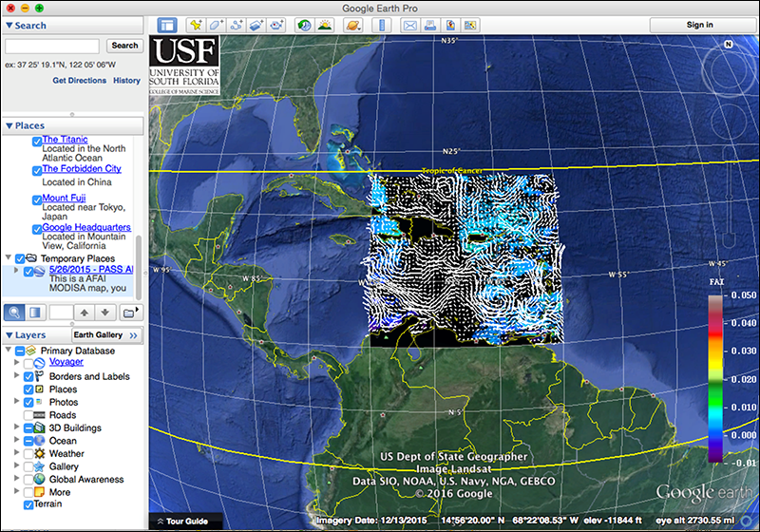Enable the Weather layer checkbox
This screenshot has width=760, height=532.
[28, 453]
